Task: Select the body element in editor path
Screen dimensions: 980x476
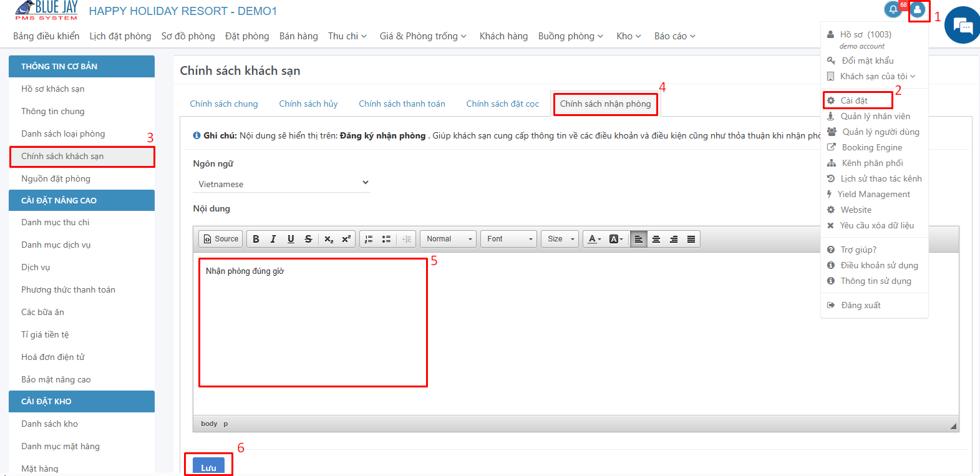Action: click(x=209, y=424)
